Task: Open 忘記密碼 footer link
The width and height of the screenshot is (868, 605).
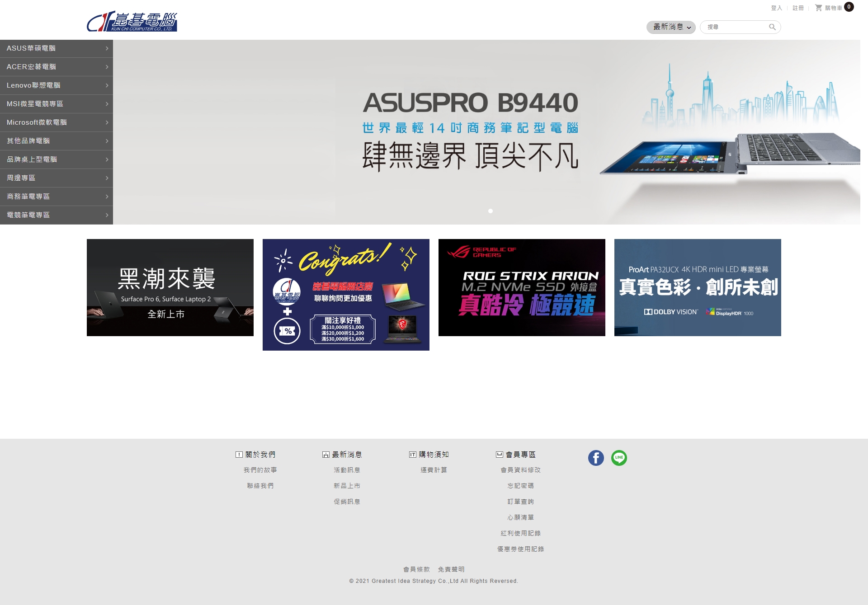Action: 521,486
